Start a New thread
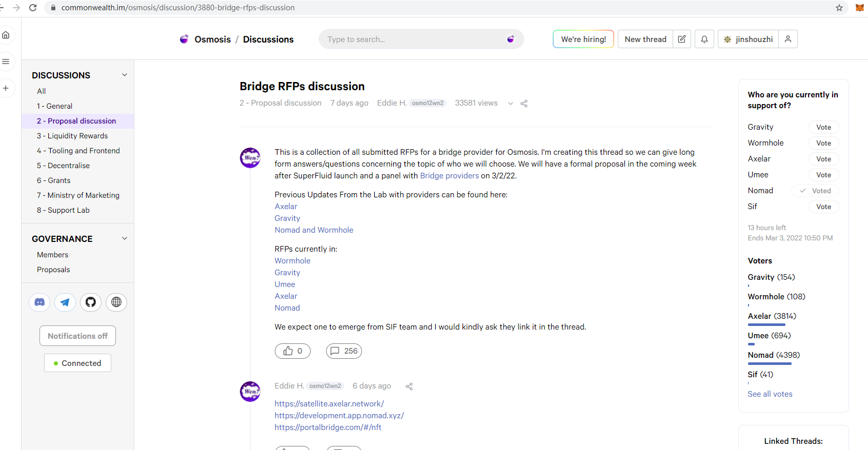868x450 pixels. coord(645,39)
